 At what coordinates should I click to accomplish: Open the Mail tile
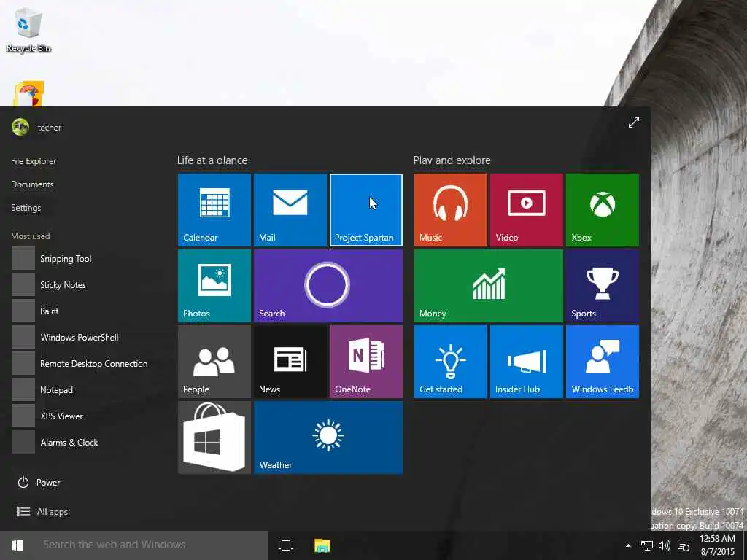[290, 210]
